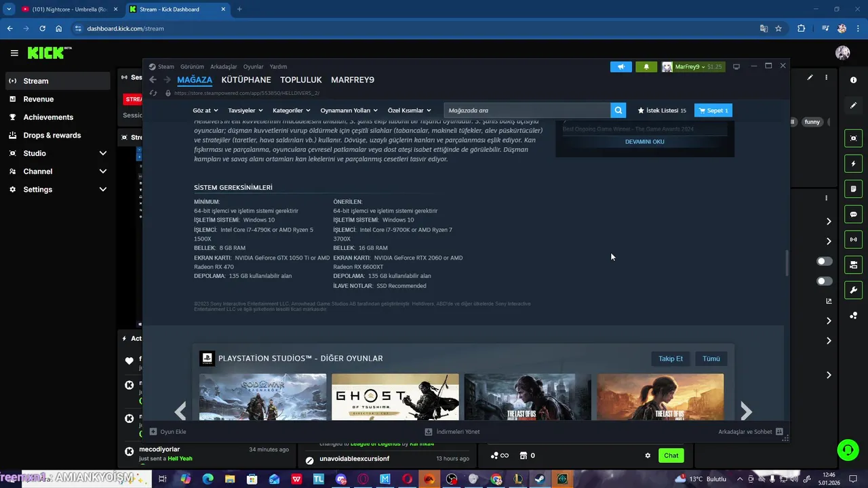This screenshot has width=868, height=488.
Task: Bookmark this page with the star icon
Action: (x=778, y=28)
